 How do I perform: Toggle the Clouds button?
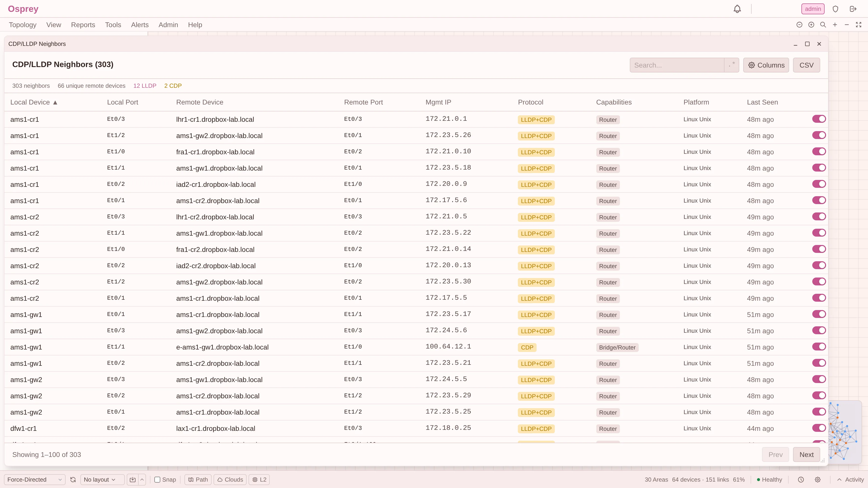[230, 480]
